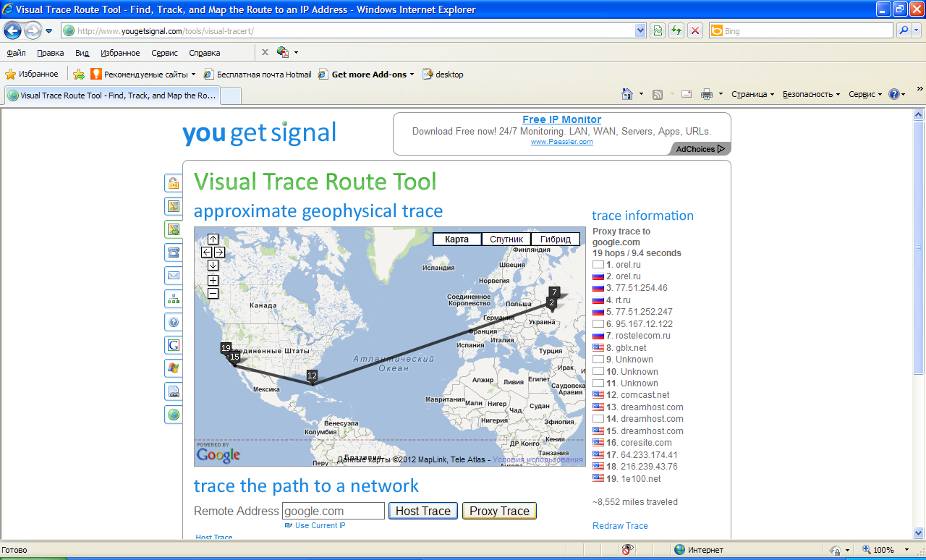The image size is (926, 560).
Task: Open the Избранное menu
Action: pyautogui.click(x=120, y=53)
